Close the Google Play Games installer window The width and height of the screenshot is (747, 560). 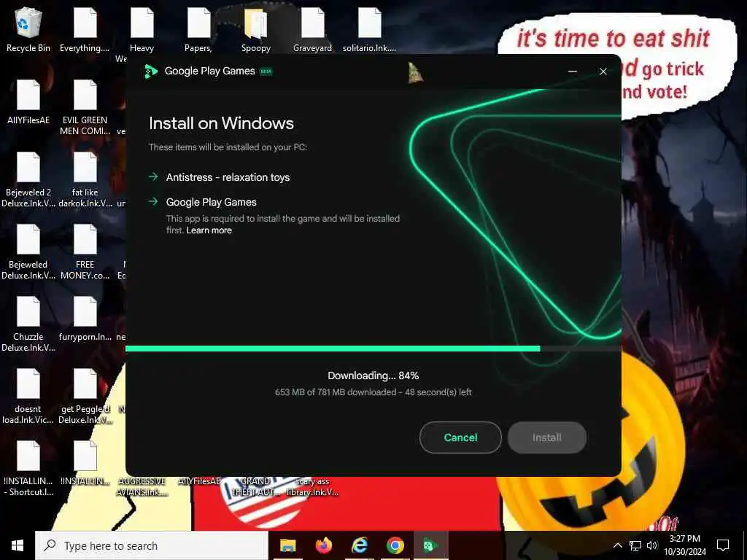coord(603,71)
